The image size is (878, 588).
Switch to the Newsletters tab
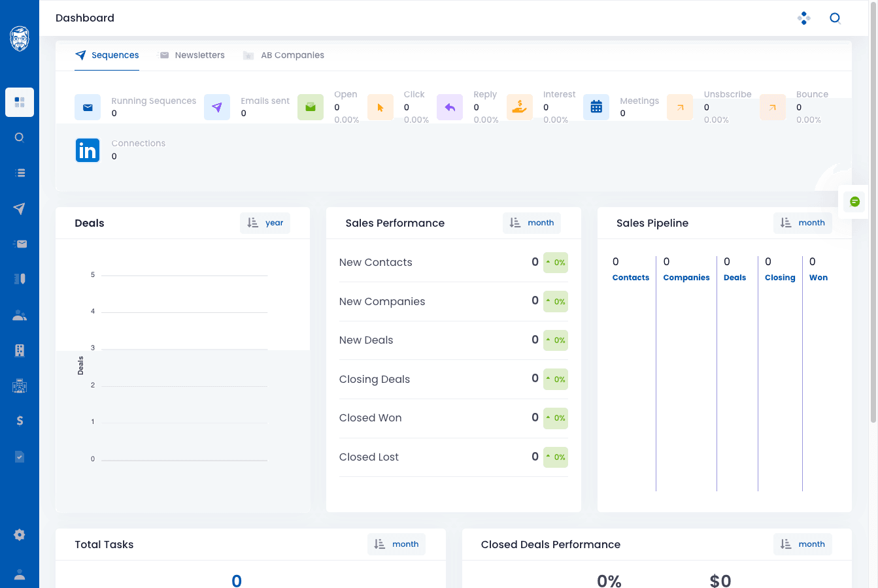point(192,55)
